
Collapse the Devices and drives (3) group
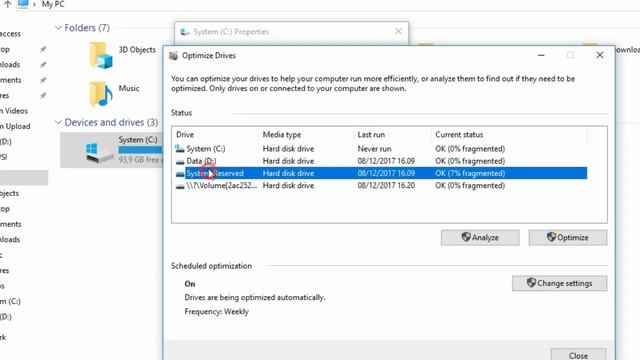pyautogui.click(x=58, y=122)
